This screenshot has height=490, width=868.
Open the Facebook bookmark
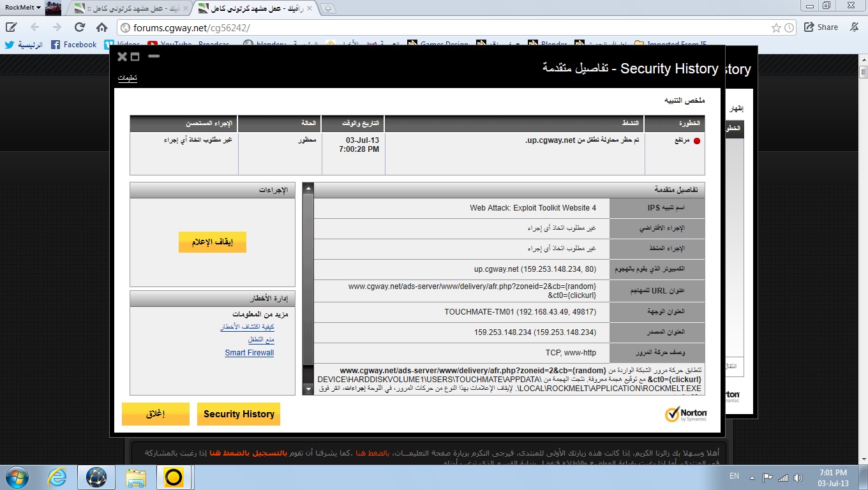[x=73, y=45]
